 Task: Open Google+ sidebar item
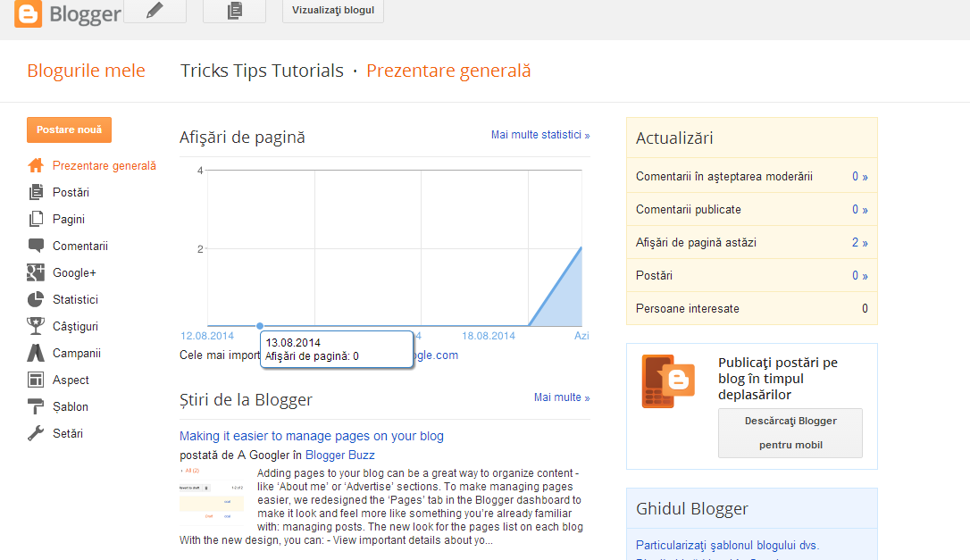point(74,273)
